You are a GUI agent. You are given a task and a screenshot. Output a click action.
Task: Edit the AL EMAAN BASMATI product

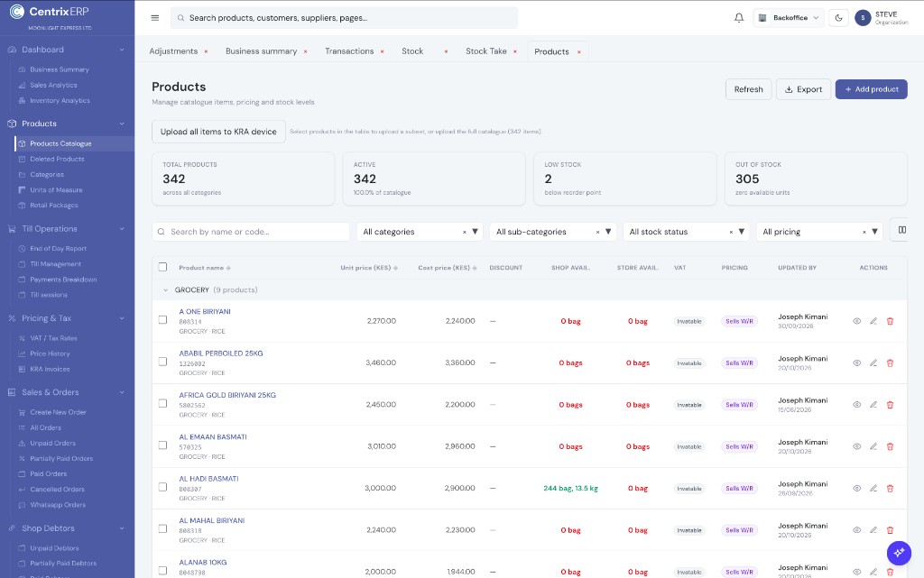(873, 446)
